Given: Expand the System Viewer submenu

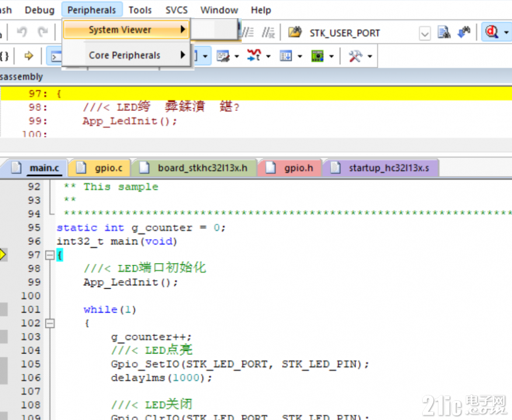Looking at the screenshot, I should pyautogui.click(x=126, y=30).
